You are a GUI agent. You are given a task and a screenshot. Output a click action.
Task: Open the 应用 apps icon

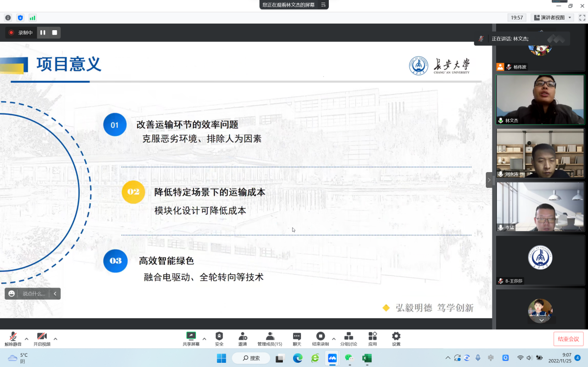[x=372, y=336]
